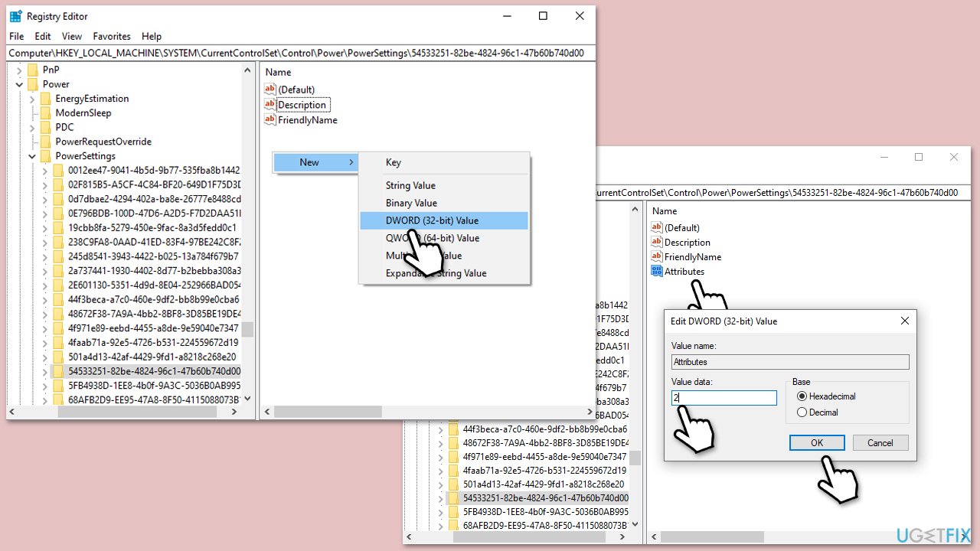Click Description value icon in back window
The width and height of the screenshot is (980, 551).
point(656,242)
